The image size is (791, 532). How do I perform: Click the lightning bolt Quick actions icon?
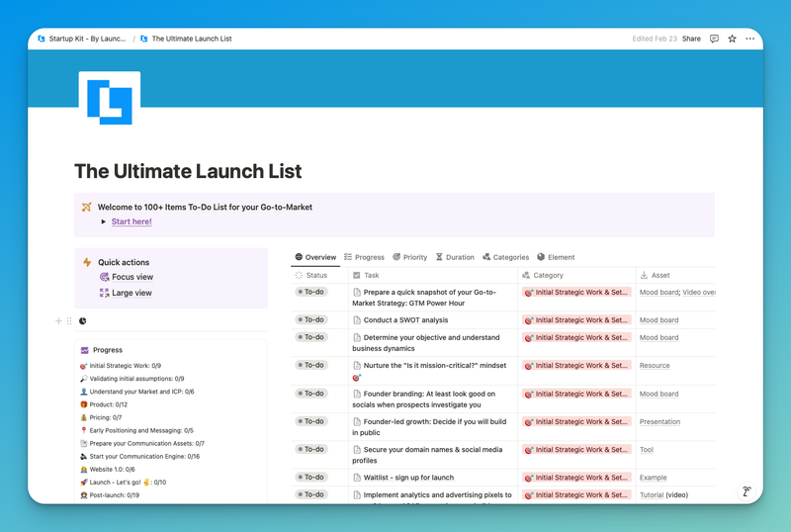87,262
